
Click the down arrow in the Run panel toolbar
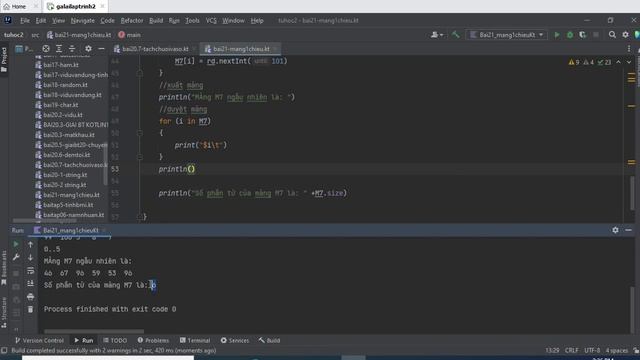[x=30, y=257]
